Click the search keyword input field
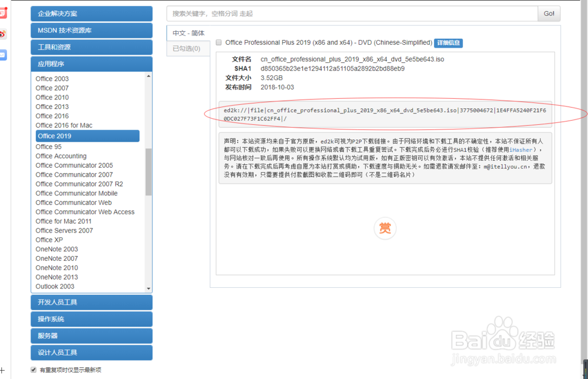Viewport: 588px width, 379px height. coord(352,14)
